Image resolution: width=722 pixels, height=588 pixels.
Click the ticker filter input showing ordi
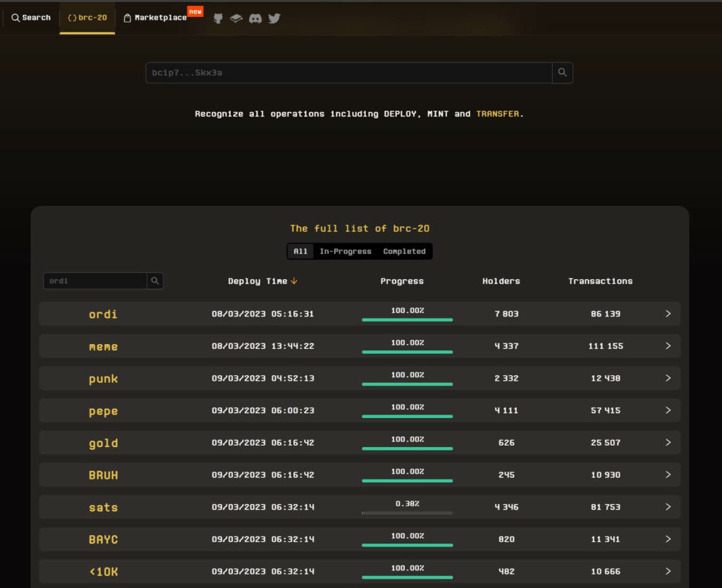(x=95, y=281)
